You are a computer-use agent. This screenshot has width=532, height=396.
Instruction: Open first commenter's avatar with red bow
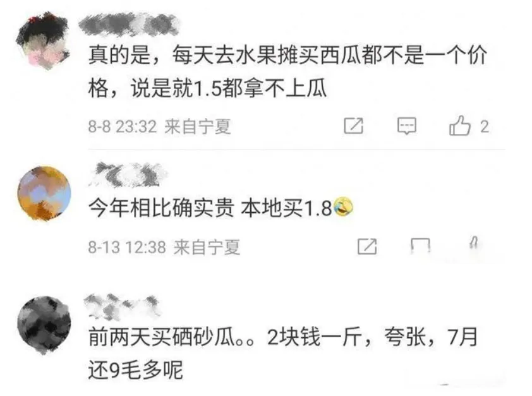(44, 41)
